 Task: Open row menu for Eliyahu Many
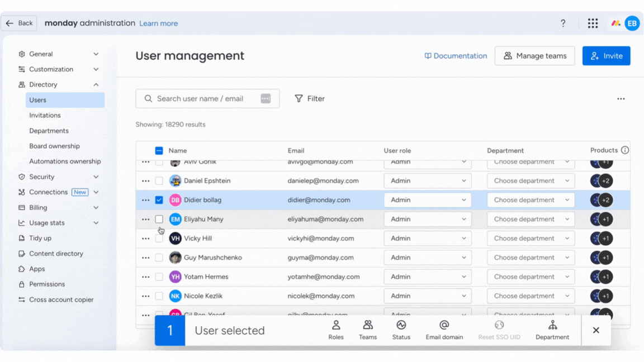[x=145, y=220]
